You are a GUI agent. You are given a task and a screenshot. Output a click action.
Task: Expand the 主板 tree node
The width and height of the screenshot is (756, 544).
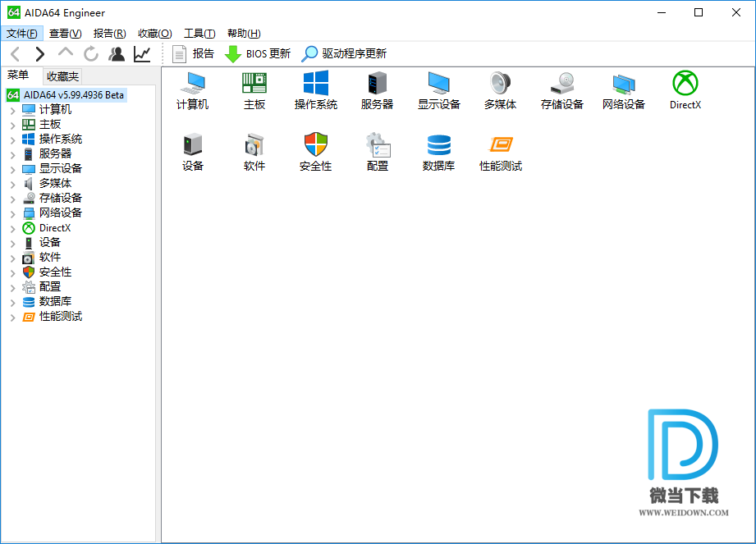(12, 126)
